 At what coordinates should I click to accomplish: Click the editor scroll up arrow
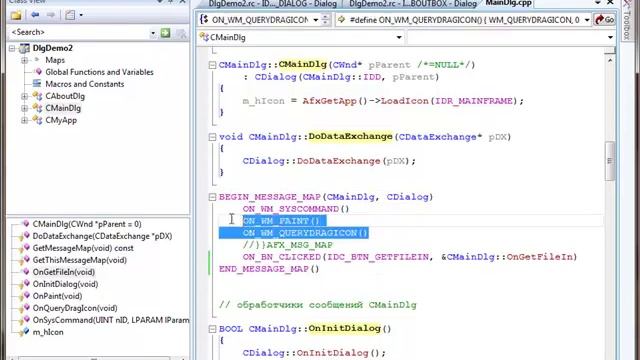[610, 60]
